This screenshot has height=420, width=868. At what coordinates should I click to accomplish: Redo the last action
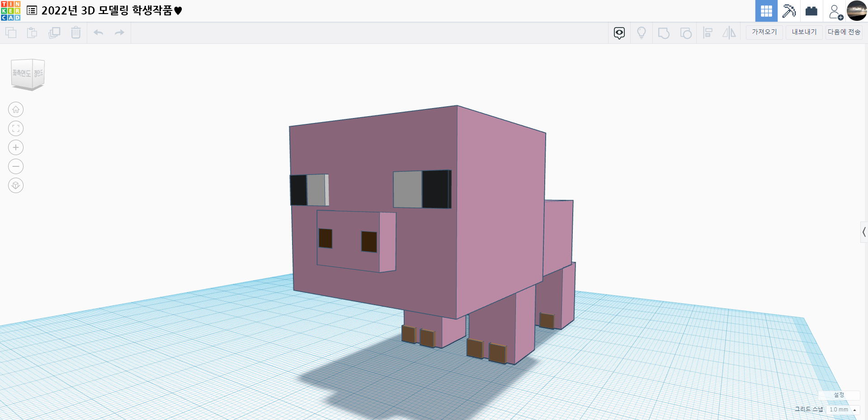coord(119,33)
